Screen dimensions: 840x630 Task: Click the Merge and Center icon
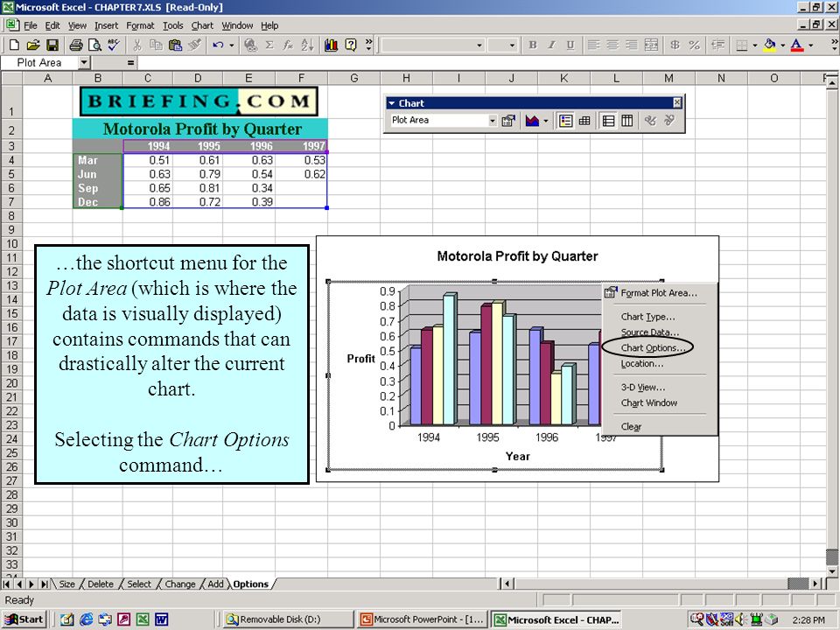[651, 45]
